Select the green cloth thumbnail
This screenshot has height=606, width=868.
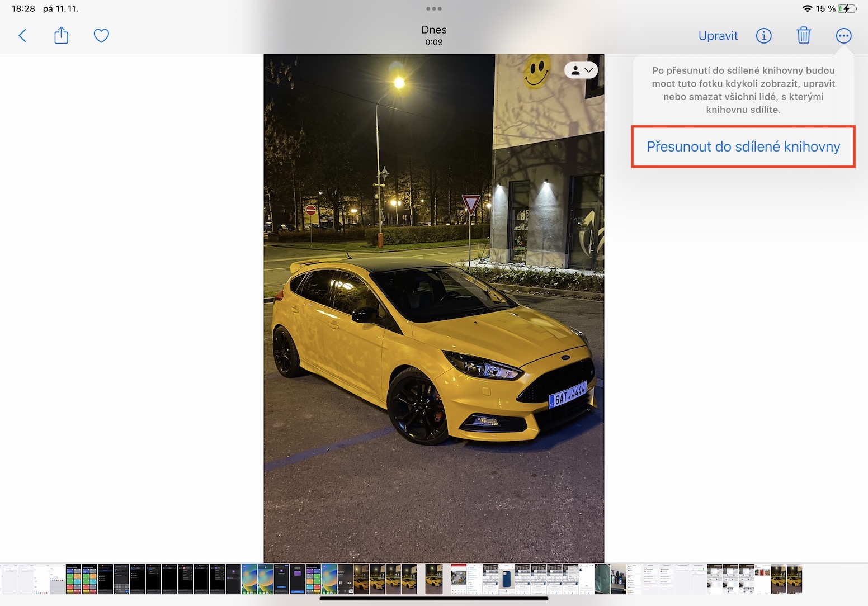point(602,579)
